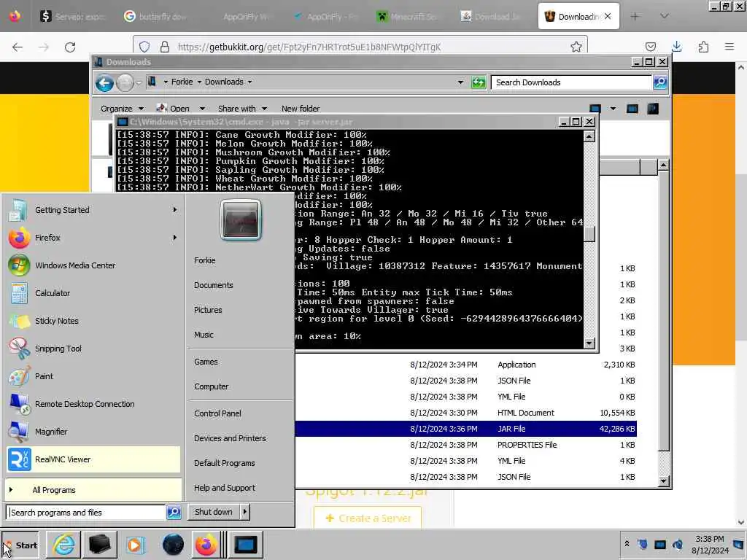This screenshot has height=560, width=747.
Task: Open Firefox application menu
Action: tap(729, 47)
